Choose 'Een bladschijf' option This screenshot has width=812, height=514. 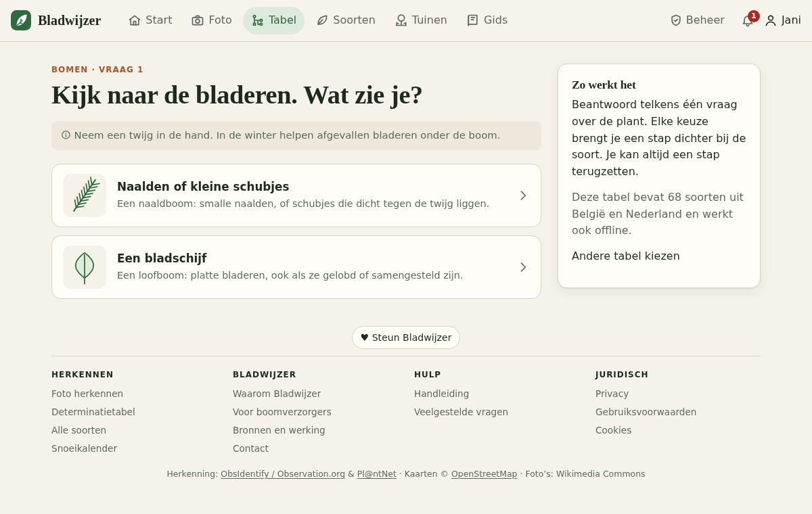(296, 267)
